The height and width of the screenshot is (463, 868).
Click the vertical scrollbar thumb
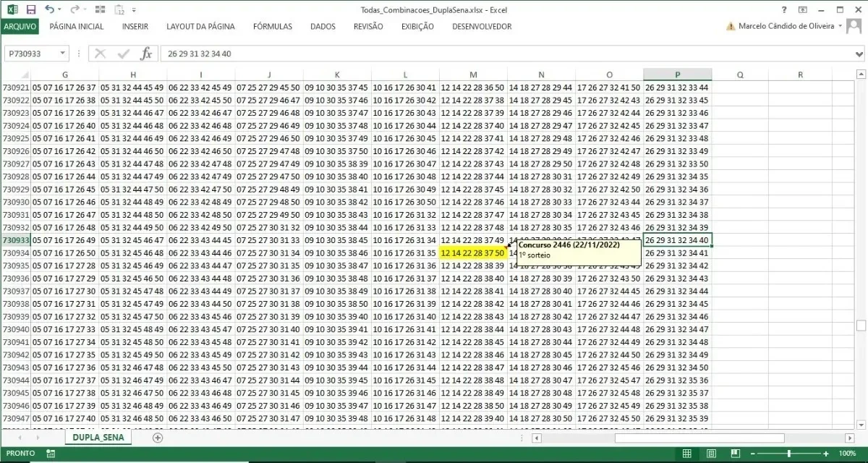pos(861,326)
